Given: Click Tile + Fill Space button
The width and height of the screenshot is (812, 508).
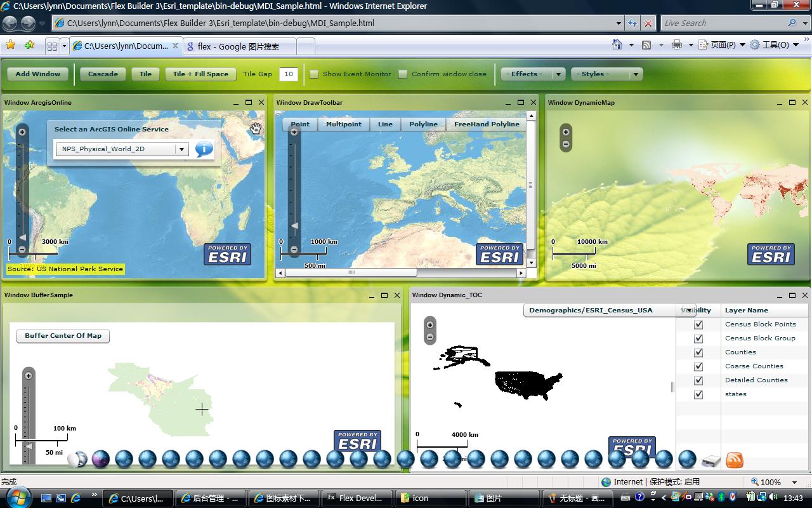Looking at the screenshot, I should (x=200, y=74).
